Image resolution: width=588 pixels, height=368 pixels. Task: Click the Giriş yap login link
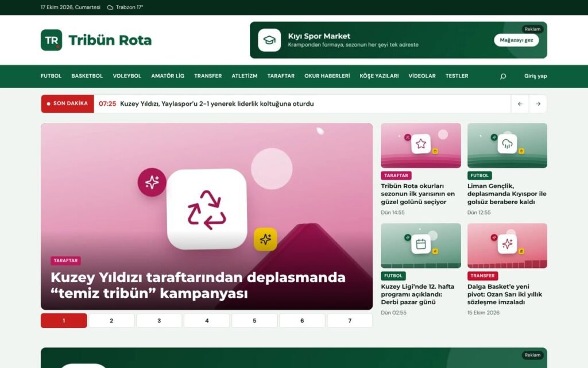(536, 76)
